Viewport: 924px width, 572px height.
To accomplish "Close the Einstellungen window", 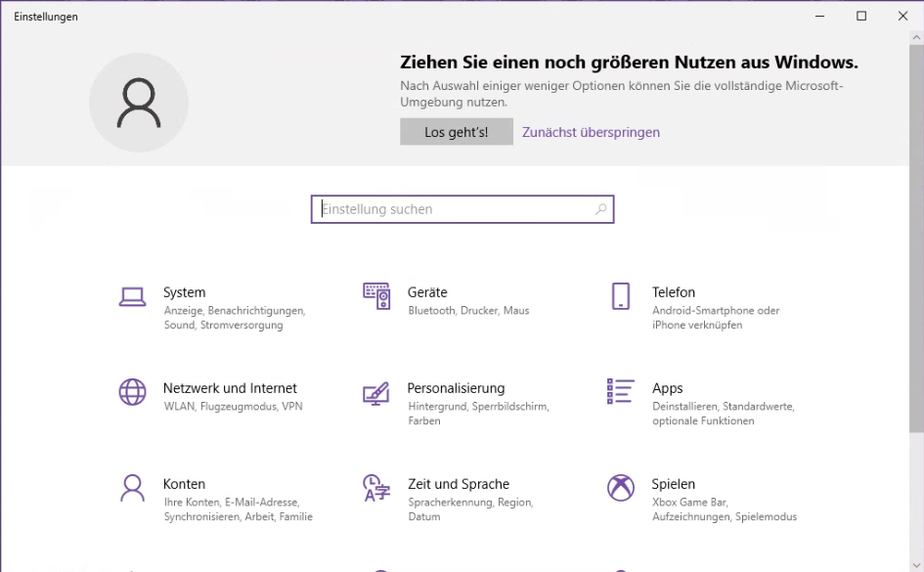I will click(902, 16).
